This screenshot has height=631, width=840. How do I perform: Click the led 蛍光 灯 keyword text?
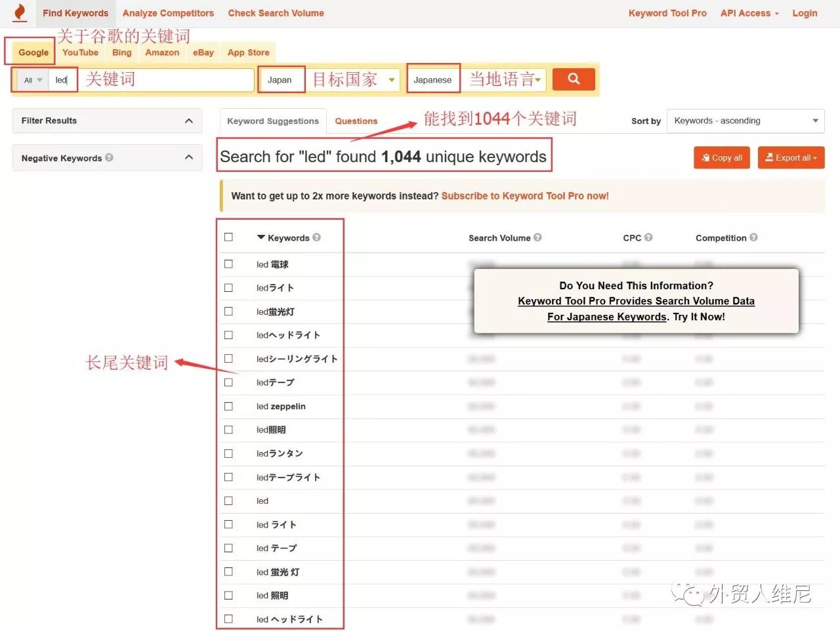[x=278, y=572]
